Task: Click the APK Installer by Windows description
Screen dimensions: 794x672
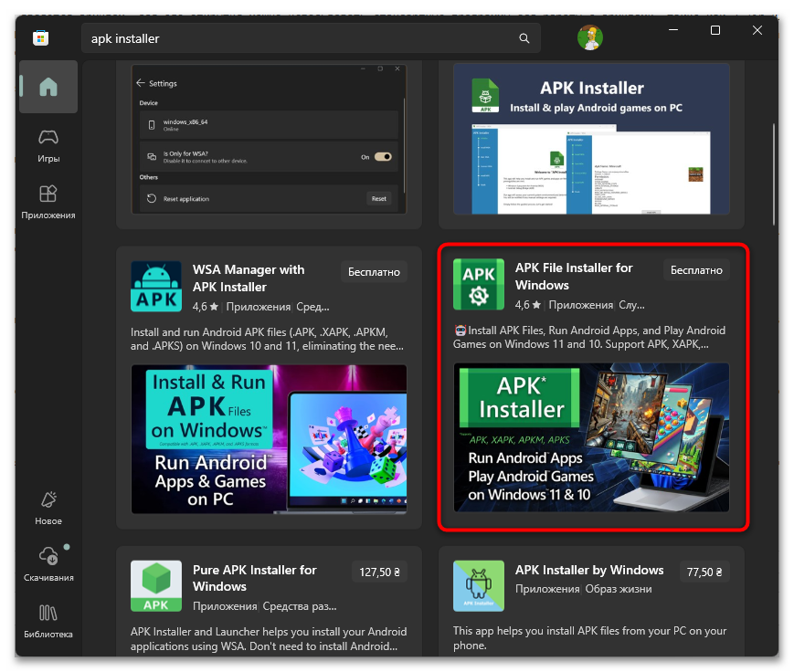Action: point(589,637)
